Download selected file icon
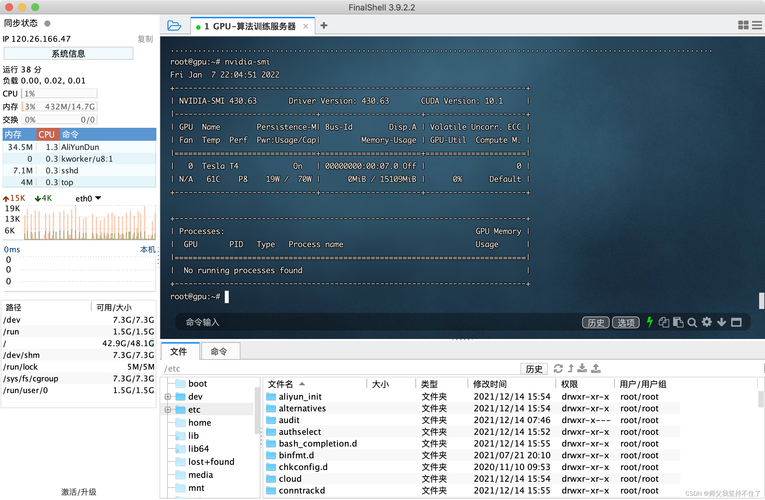The width and height of the screenshot is (765, 500). [582, 368]
